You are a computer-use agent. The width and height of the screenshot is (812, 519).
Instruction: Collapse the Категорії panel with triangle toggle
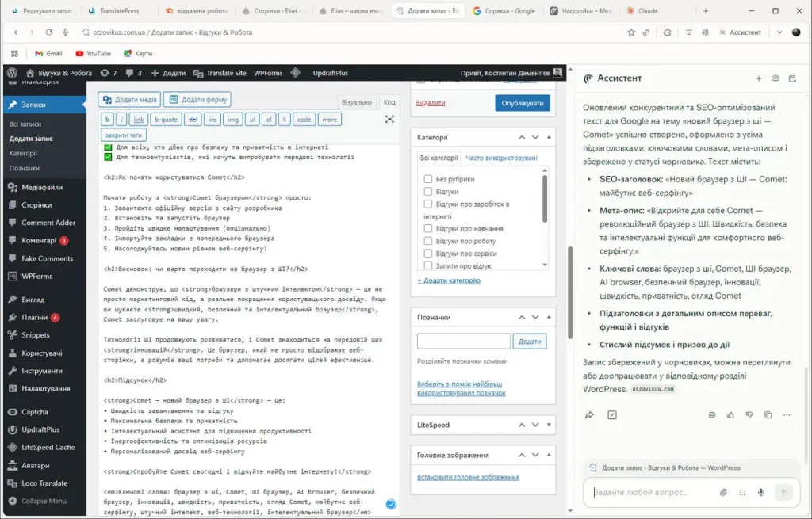(x=550, y=137)
